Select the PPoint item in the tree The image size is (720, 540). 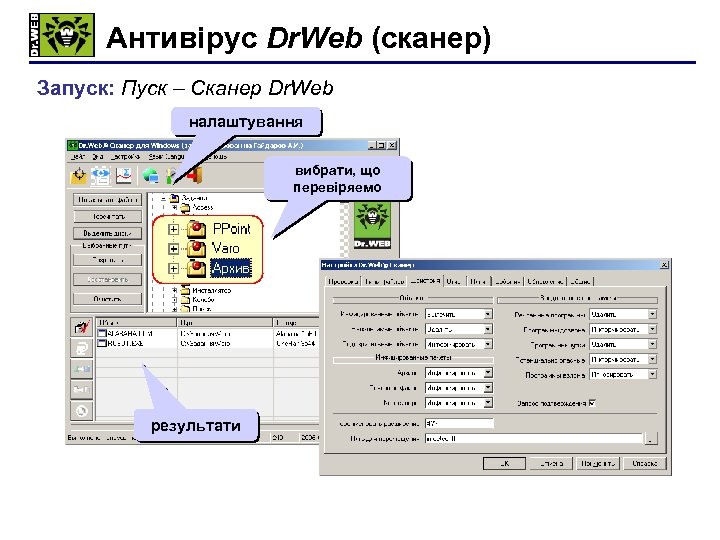[x=231, y=229]
